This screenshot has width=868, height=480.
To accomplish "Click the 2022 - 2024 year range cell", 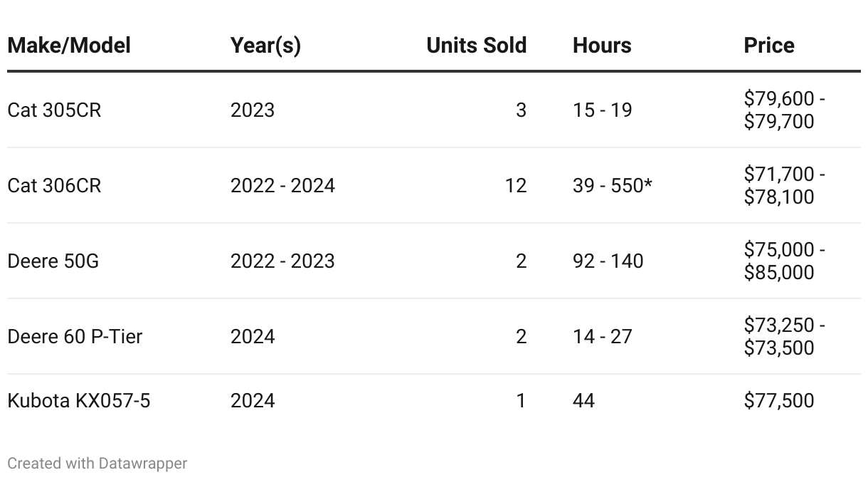I will 282,186.
